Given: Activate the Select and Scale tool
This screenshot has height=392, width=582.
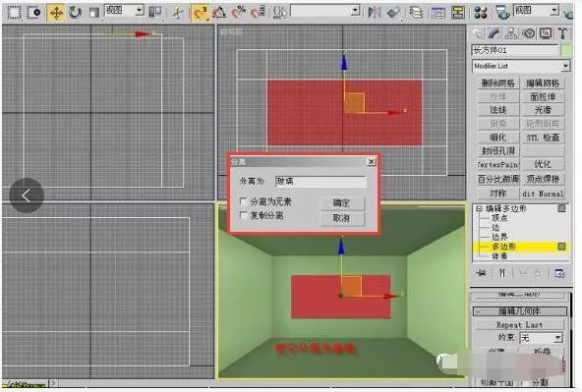Looking at the screenshot, I should [94, 13].
